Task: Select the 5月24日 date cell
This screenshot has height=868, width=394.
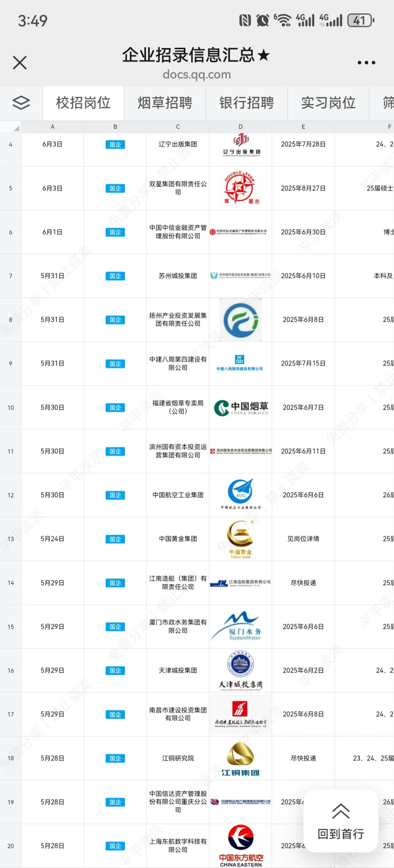Action: pyautogui.click(x=53, y=539)
